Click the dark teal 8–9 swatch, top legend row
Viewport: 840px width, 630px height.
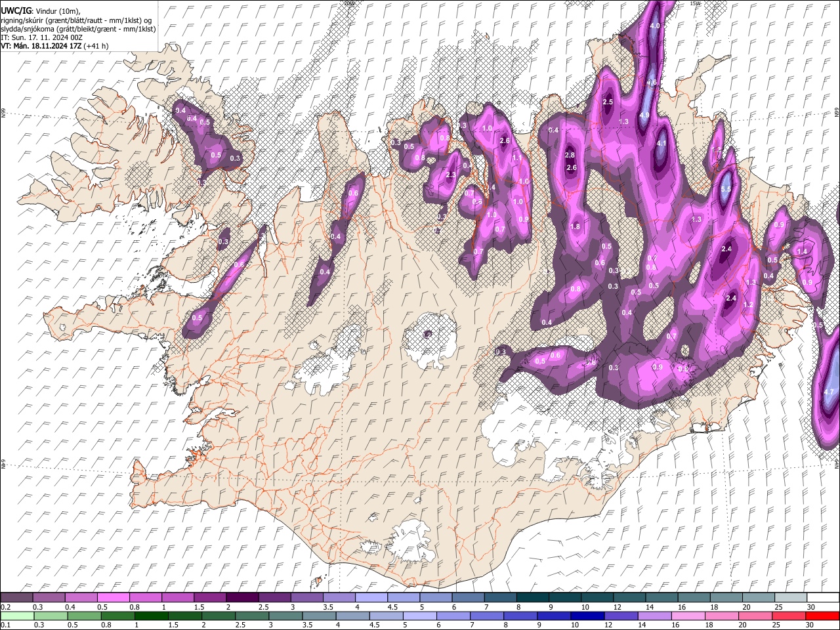pyautogui.click(x=532, y=597)
